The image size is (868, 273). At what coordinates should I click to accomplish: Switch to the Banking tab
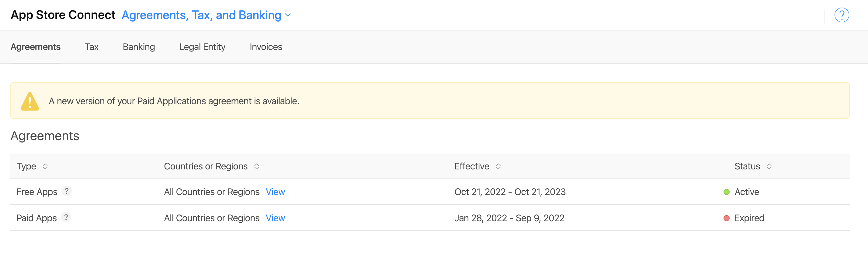click(139, 47)
